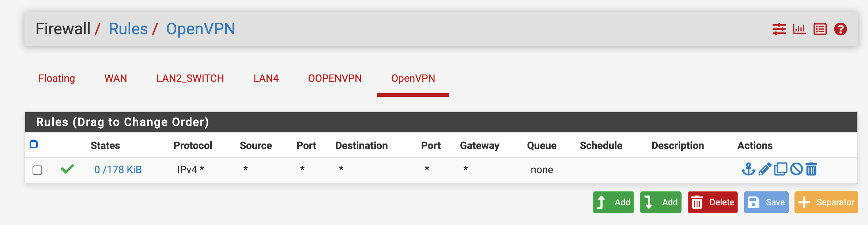The image size is (868, 225).
Task: Switch to the WAN tab
Action: coord(116,78)
